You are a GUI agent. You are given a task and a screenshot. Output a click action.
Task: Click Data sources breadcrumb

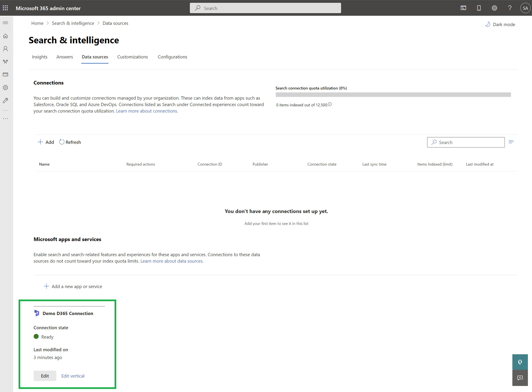[x=115, y=23]
